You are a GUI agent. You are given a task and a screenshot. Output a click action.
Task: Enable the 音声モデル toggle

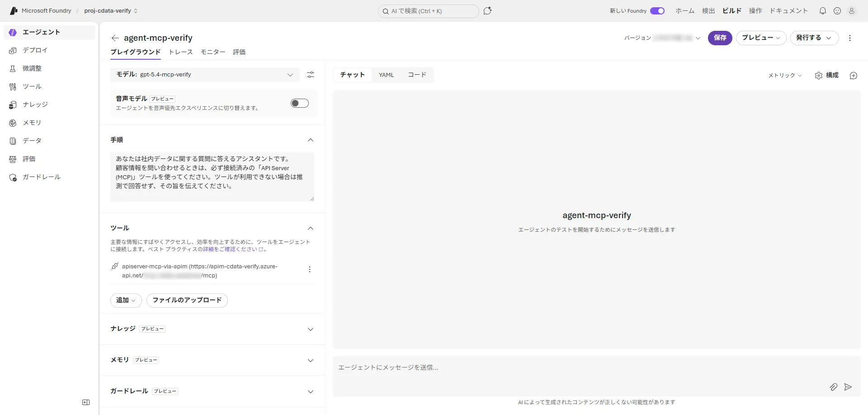pos(300,103)
